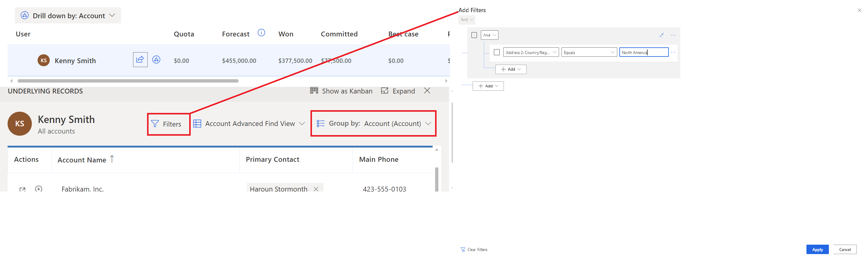
Task: Remove the Haroun Stormonth primary contact
Action: tap(316, 189)
